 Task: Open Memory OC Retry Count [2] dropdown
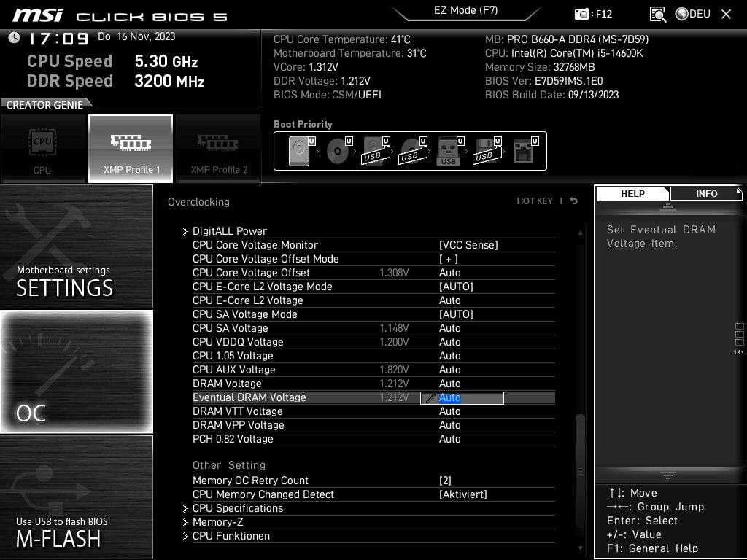(445, 481)
